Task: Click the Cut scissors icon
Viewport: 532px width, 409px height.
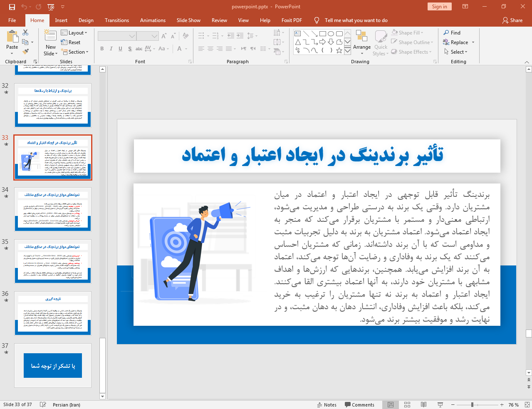Action: coord(25,32)
